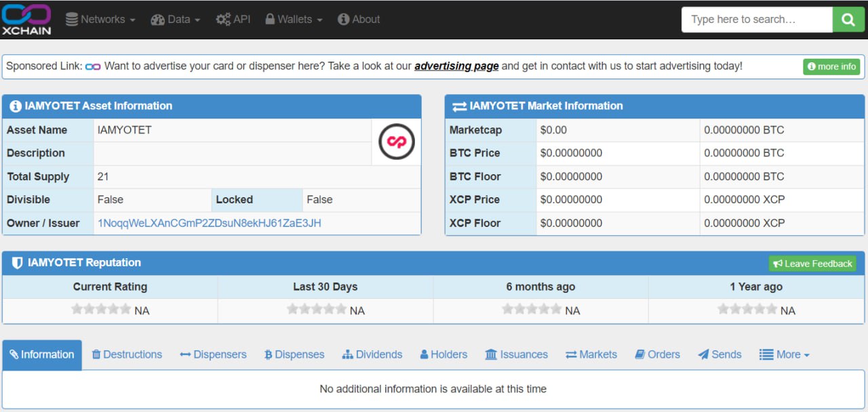
Task: Open the owner address 1NoqqWeLXAnCGmP2ZDsuN8ekHJ61ZaE3JH
Action: click(210, 223)
